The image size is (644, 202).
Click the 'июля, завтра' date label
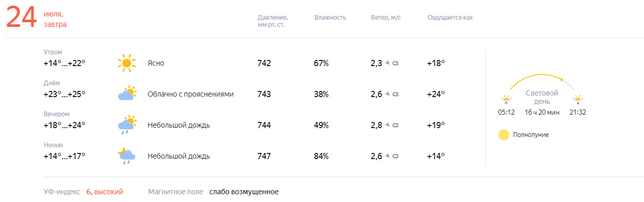[x=55, y=19]
